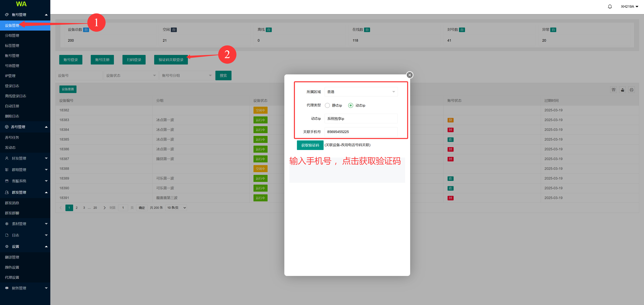Image resolution: width=644 pixels, height=305 pixels.
Task: Open IP管理 in the sidebar
Action: tap(10, 76)
